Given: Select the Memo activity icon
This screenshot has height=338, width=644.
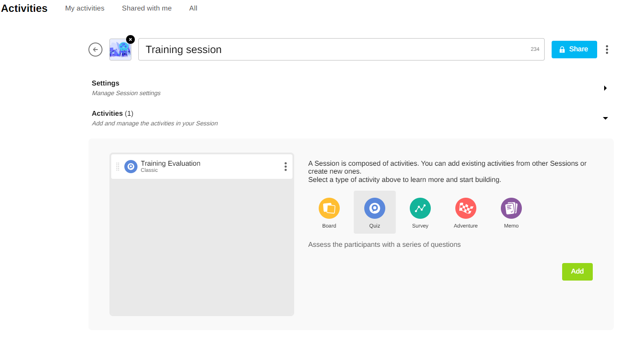Looking at the screenshot, I should click(x=511, y=209).
